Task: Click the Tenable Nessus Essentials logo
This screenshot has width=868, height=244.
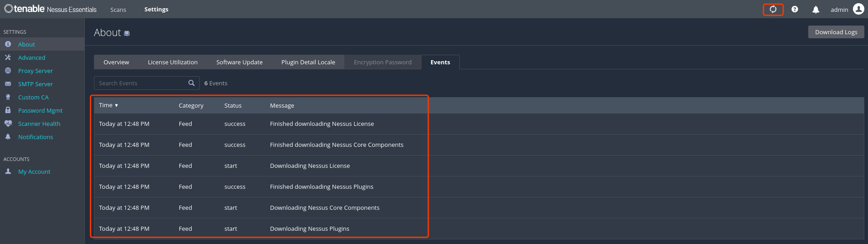Action: 50,9
